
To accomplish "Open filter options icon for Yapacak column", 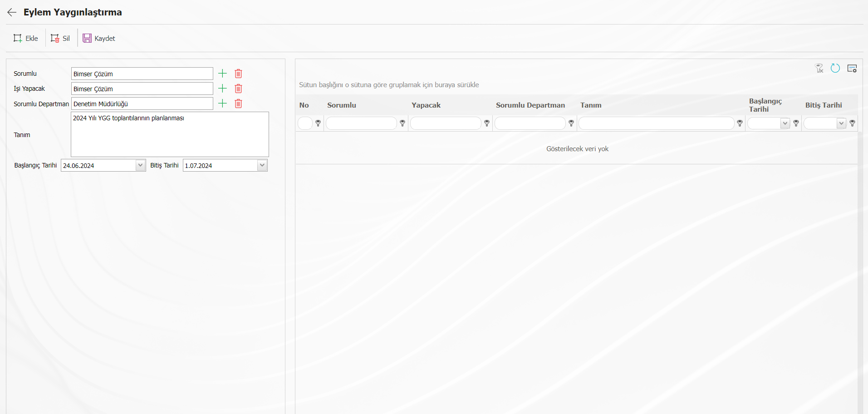I will click(x=487, y=123).
